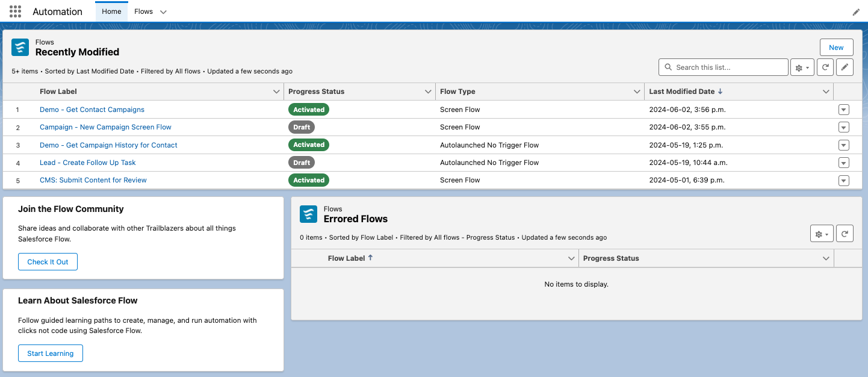Click the Flows icon beside Errored Flows
The image size is (868, 377).
tap(309, 214)
